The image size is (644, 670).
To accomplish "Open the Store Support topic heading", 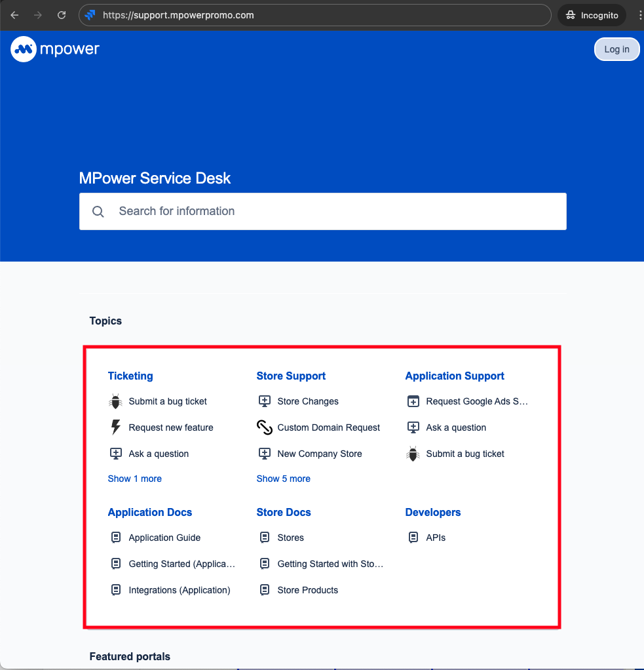I will tap(291, 376).
